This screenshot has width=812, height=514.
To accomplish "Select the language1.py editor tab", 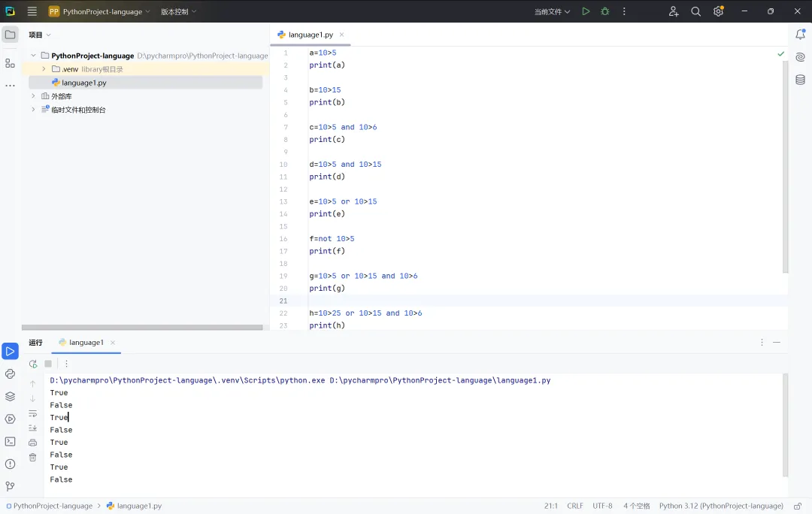I will 311,35.
